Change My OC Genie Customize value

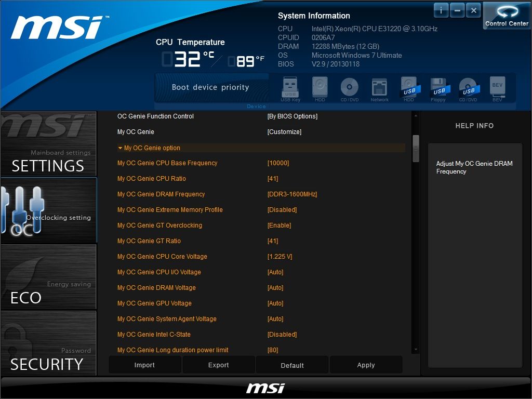click(x=284, y=132)
